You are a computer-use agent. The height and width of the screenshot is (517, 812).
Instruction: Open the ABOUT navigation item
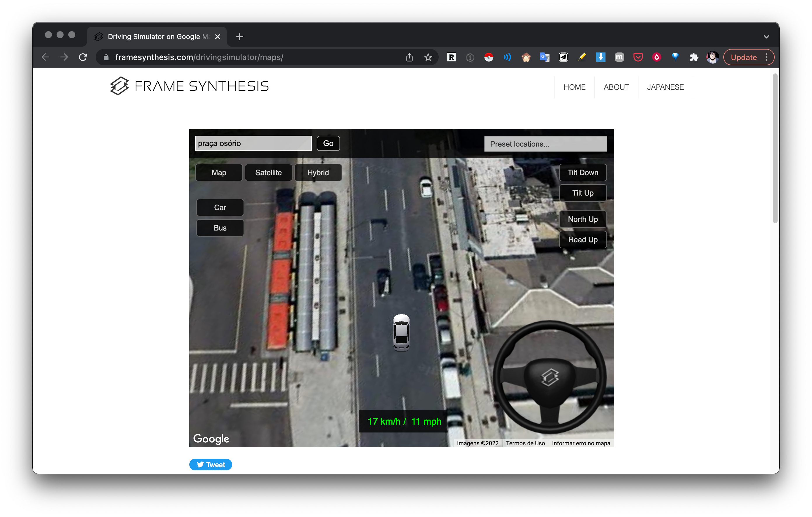tap(616, 87)
